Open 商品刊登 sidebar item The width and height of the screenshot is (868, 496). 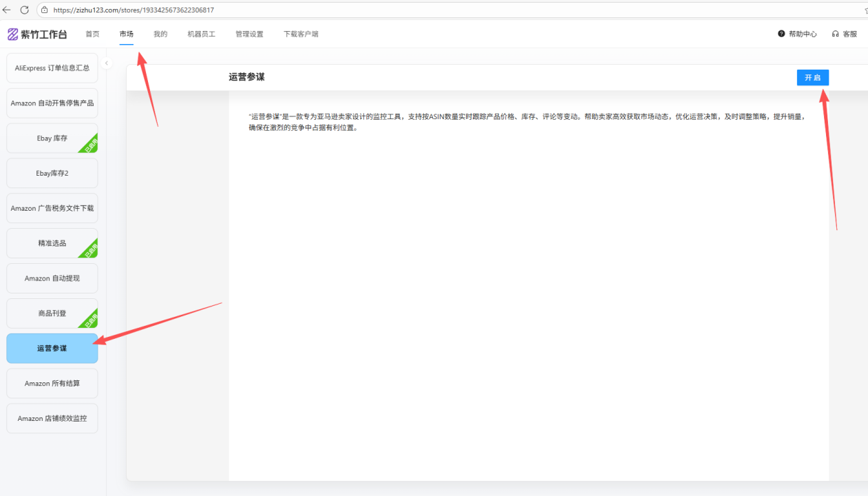pyautogui.click(x=52, y=313)
